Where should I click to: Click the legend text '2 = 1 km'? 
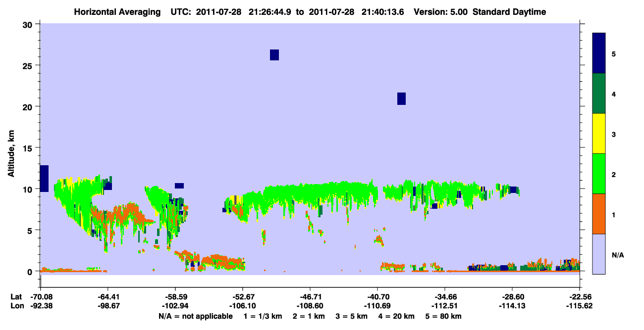(x=309, y=316)
